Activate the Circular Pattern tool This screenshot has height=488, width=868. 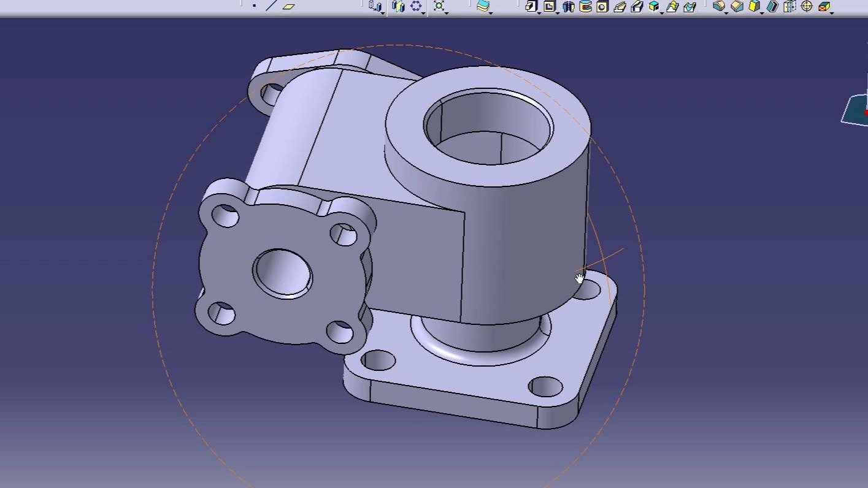point(416,6)
